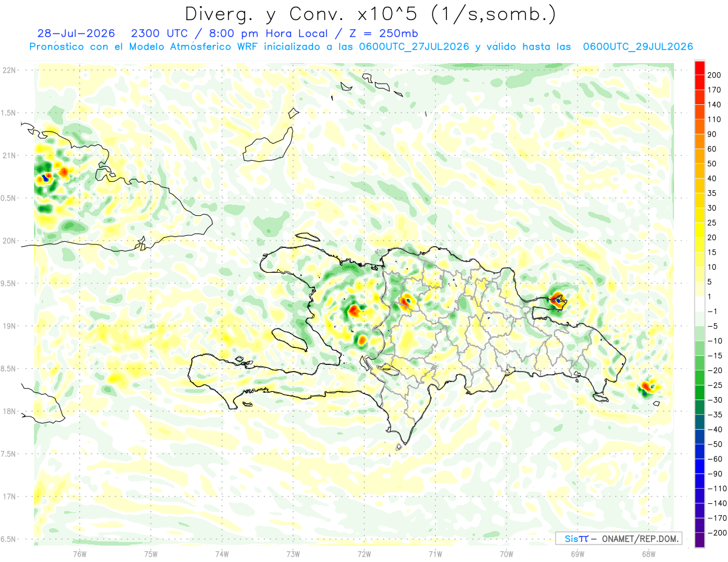
Task: Click the 73W longitude label
Action: coord(292,553)
